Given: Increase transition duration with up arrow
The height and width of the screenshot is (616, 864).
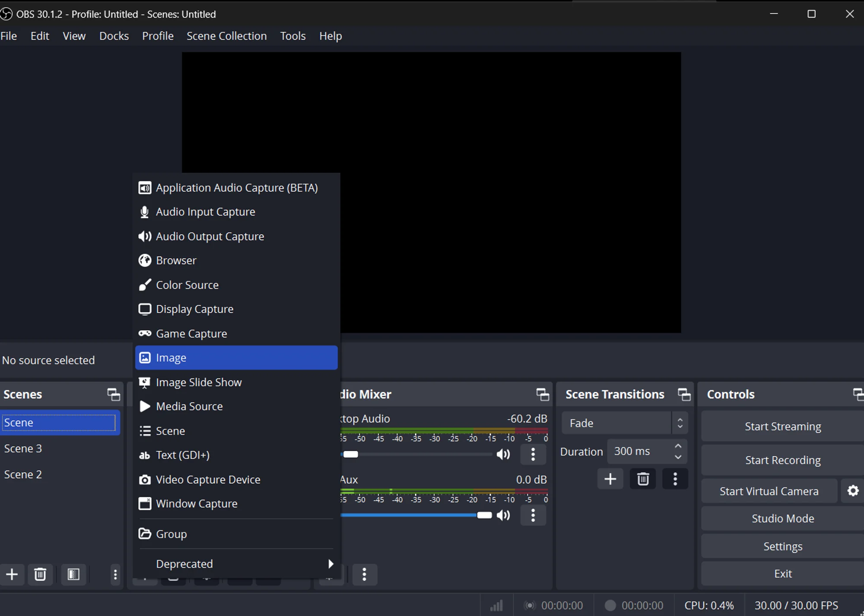Looking at the screenshot, I should pyautogui.click(x=678, y=446).
